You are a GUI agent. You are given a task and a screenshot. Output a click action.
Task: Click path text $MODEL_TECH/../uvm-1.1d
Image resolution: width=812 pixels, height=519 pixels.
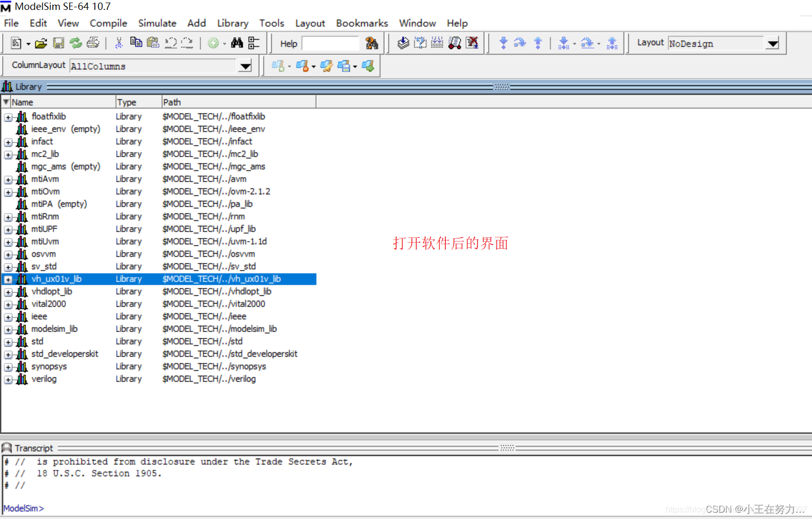[215, 242]
